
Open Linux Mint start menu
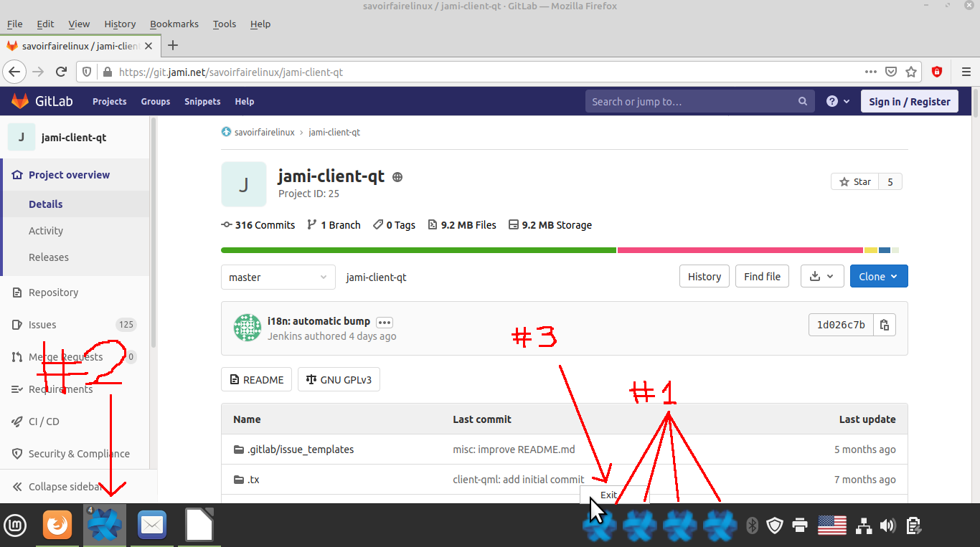[15, 526]
